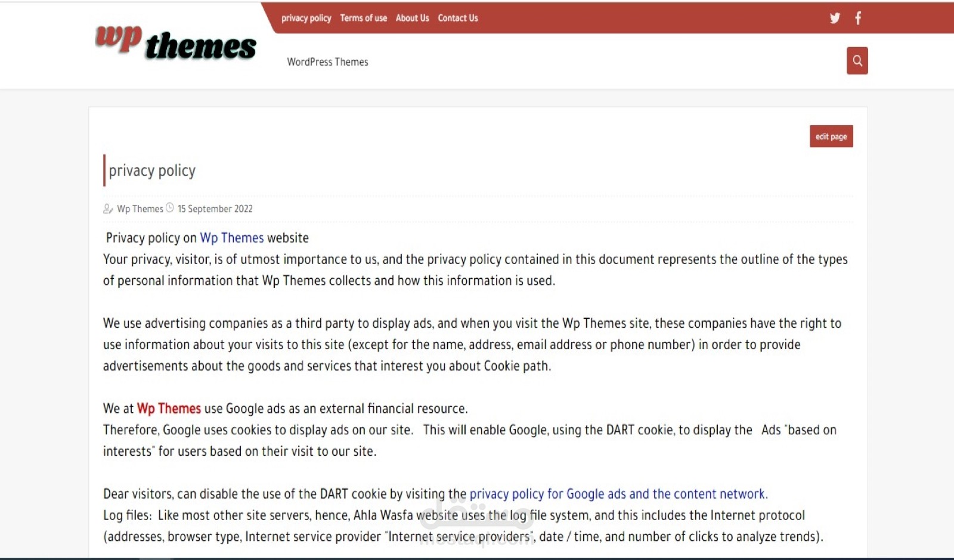The height and width of the screenshot is (560, 954).
Task: Follow the blue Wp Themes link
Action: [x=232, y=238]
